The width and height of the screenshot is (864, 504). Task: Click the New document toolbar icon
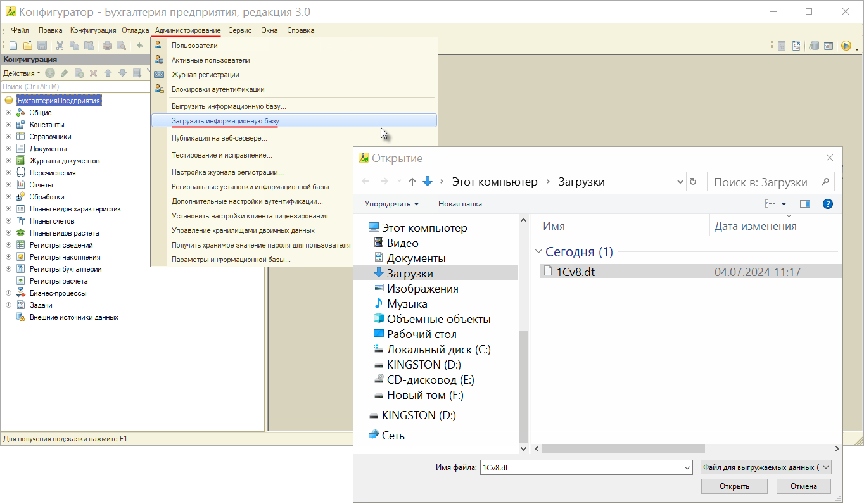coord(13,46)
